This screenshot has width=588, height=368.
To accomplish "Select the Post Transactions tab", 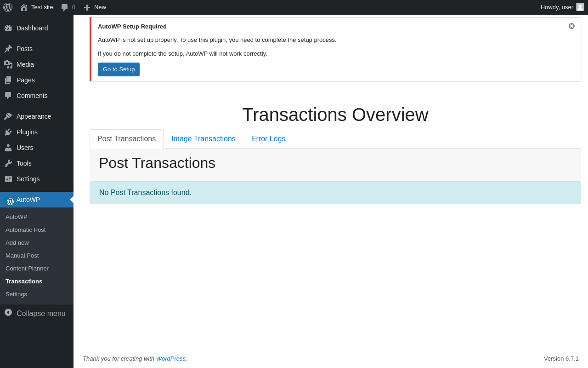I will tap(126, 139).
